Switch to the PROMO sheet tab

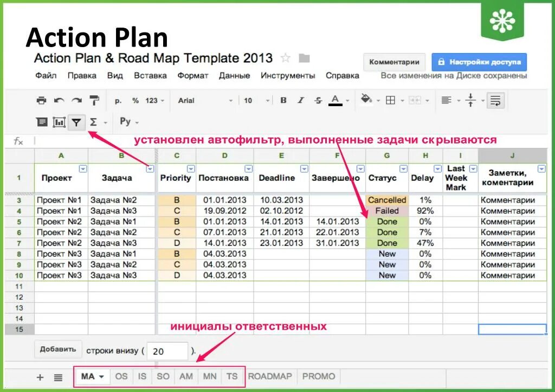pos(319,376)
